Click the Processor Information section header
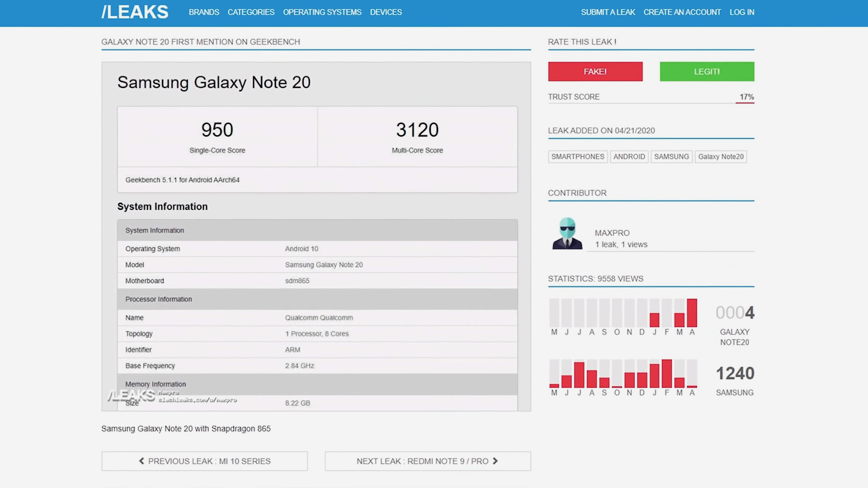This screenshot has height=488, width=868. pyautogui.click(x=317, y=299)
